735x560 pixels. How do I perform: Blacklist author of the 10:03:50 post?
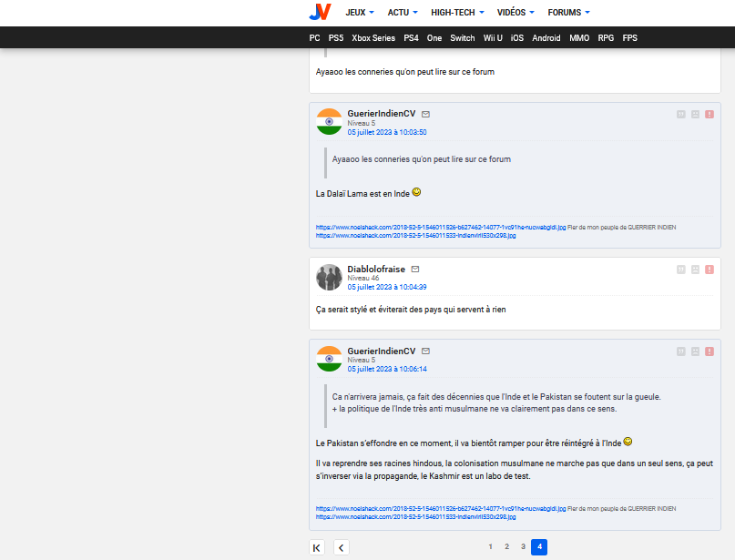click(695, 115)
